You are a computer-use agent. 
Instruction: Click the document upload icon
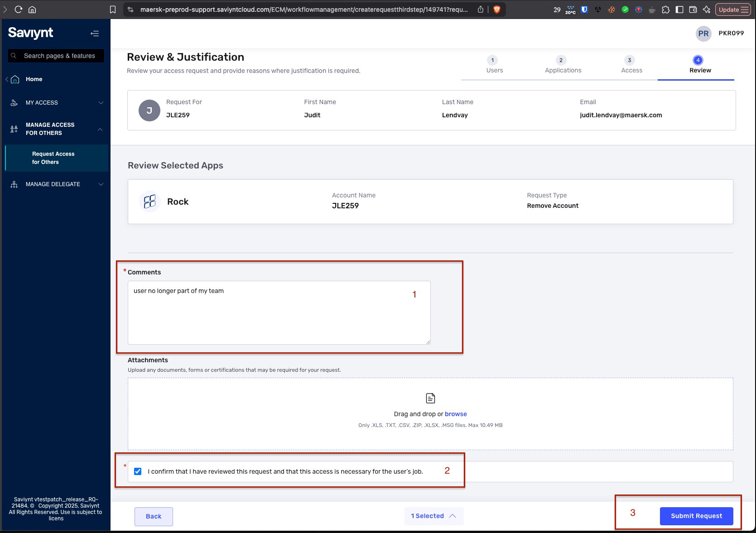430,398
